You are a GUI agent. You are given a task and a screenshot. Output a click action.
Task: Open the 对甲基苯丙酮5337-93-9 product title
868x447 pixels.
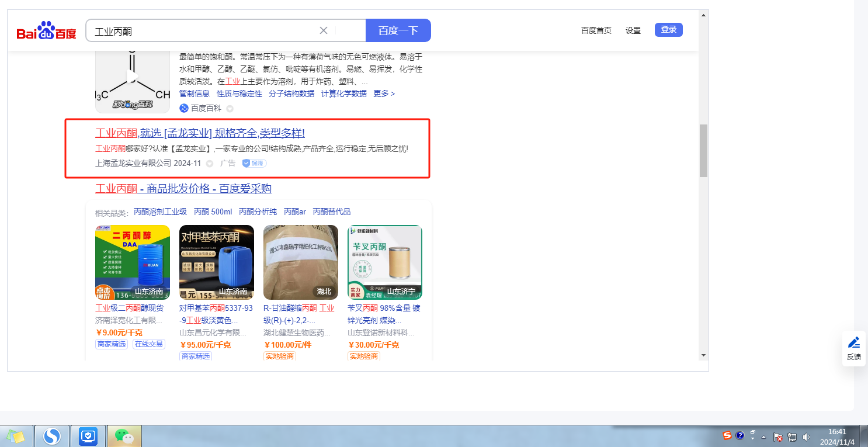216,314
